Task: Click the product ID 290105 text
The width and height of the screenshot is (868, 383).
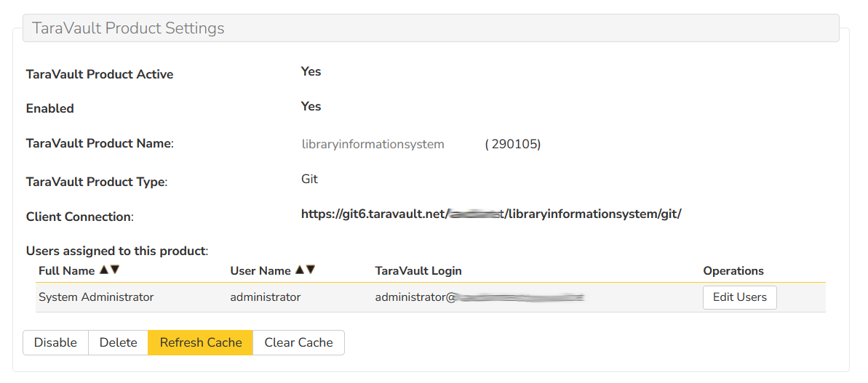Action: (x=513, y=145)
